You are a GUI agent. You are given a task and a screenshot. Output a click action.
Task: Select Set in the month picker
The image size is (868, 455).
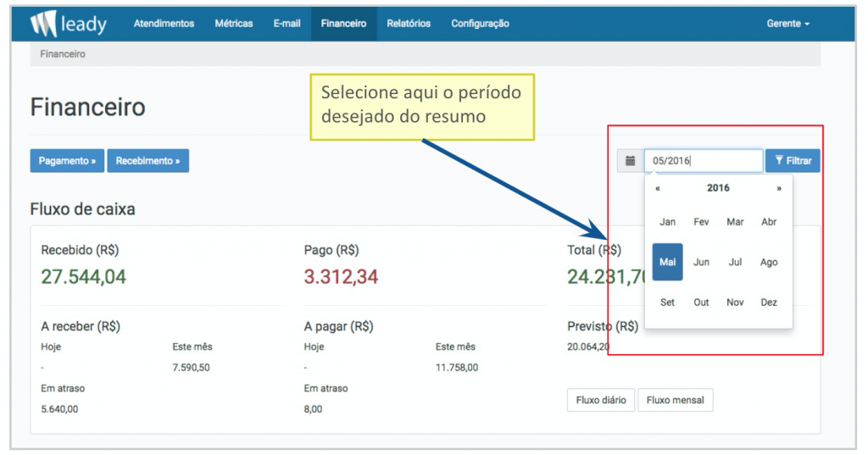[x=668, y=302]
